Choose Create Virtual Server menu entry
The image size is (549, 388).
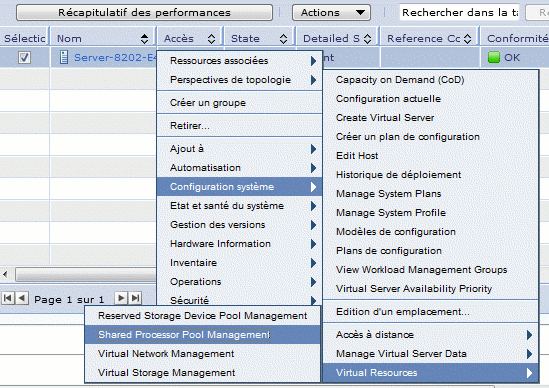tap(385, 118)
